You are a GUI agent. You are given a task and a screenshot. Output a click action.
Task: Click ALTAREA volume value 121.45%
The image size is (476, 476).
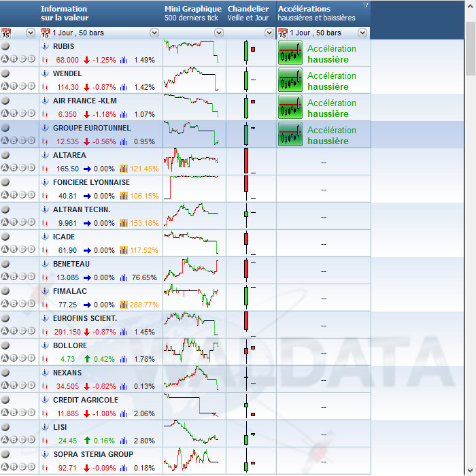point(144,169)
